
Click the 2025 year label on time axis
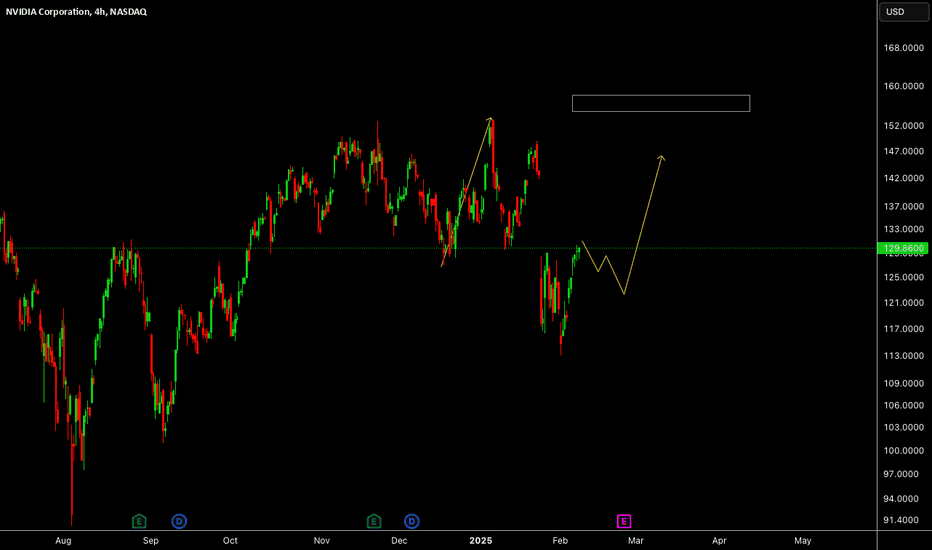[481, 540]
